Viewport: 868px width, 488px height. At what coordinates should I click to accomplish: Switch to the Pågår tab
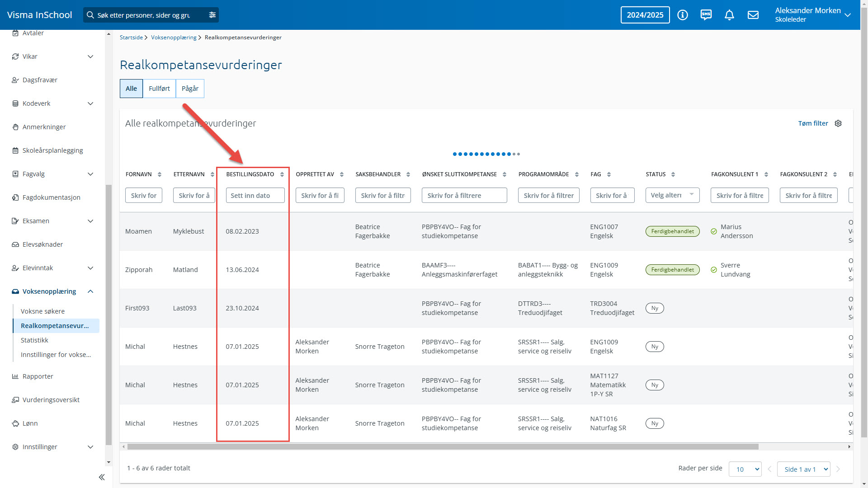click(190, 89)
